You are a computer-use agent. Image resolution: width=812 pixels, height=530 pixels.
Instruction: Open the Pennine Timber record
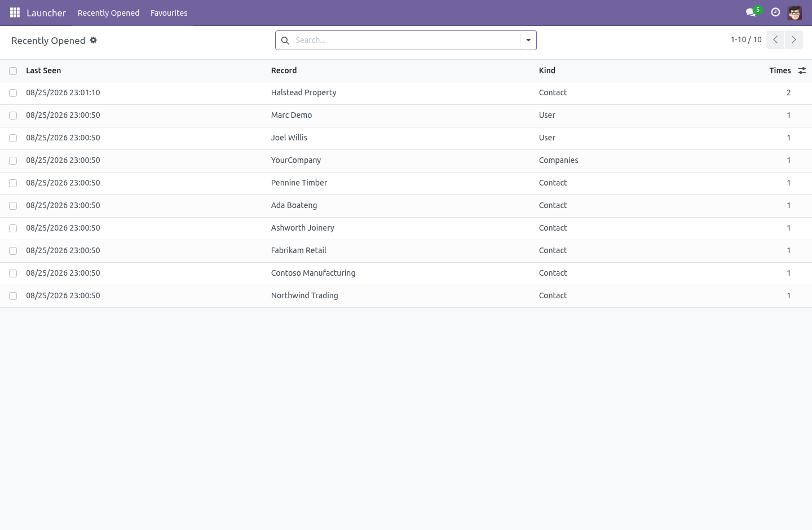pos(299,183)
